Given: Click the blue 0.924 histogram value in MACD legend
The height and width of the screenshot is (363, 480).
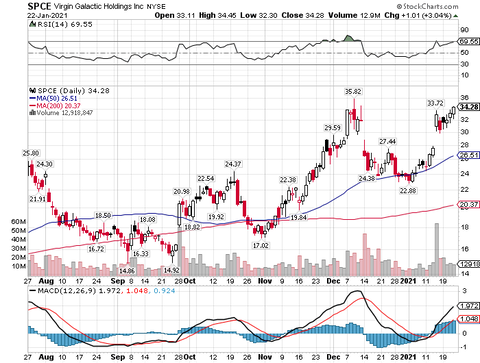Looking at the screenshot, I should click(164, 291).
